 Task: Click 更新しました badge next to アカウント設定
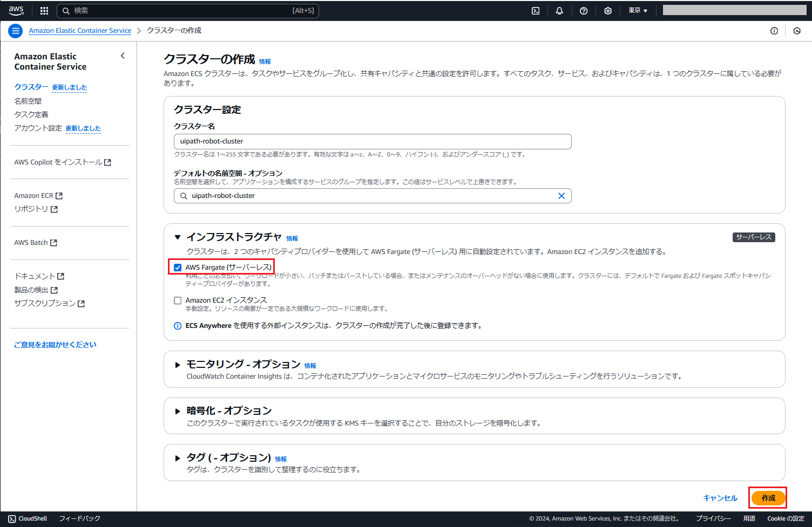coord(83,128)
